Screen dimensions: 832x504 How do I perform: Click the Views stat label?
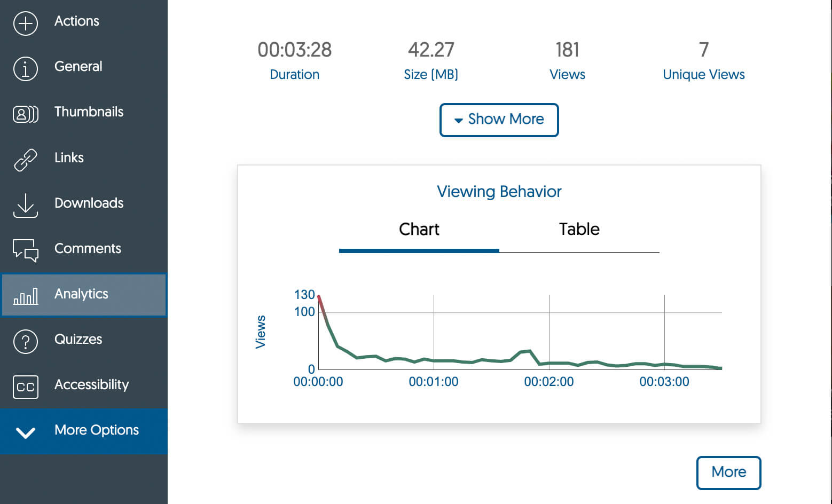coord(567,75)
